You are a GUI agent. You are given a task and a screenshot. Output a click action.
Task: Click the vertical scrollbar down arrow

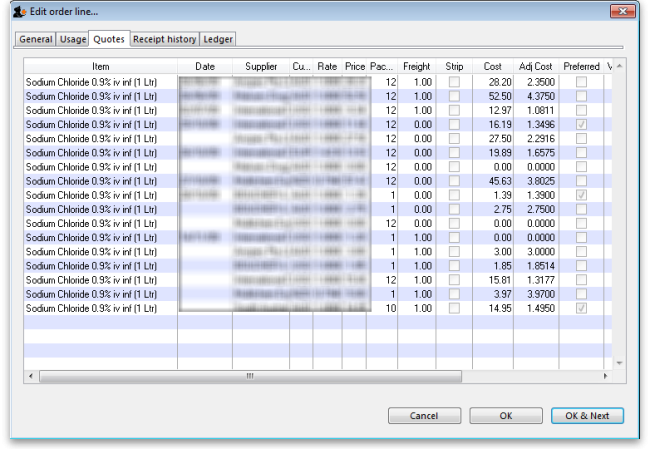619,362
